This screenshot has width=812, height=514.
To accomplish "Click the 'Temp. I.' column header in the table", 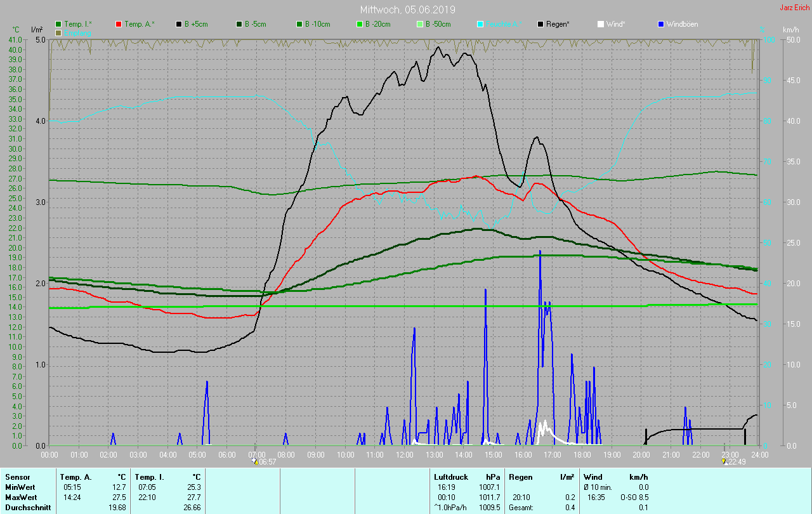I will point(150,477).
